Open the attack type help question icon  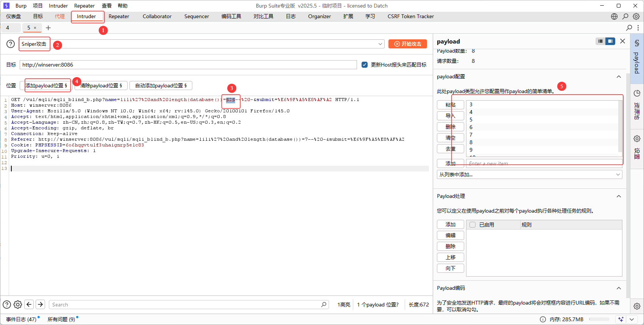point(11,44)
